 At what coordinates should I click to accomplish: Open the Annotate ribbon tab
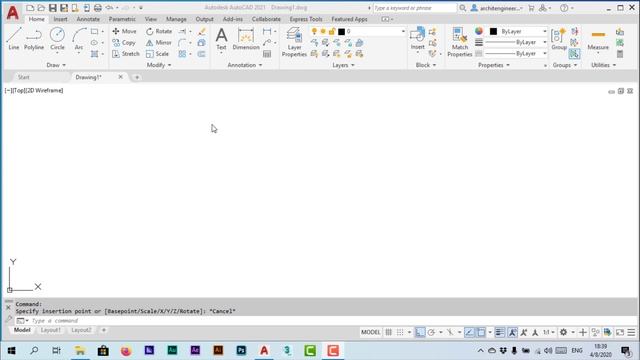click(88, 19)
